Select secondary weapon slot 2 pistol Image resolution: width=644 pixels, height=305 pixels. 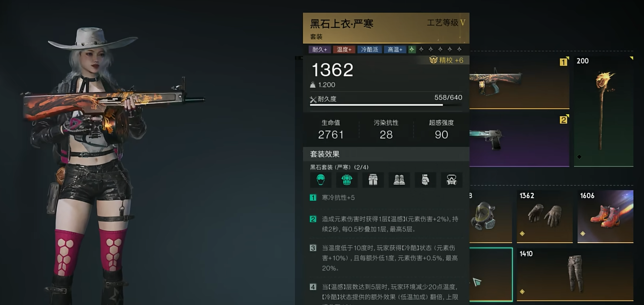519,140
